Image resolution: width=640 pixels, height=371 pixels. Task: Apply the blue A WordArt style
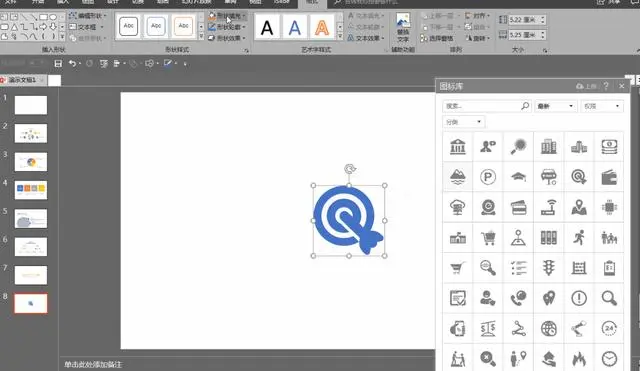[295, 27]
